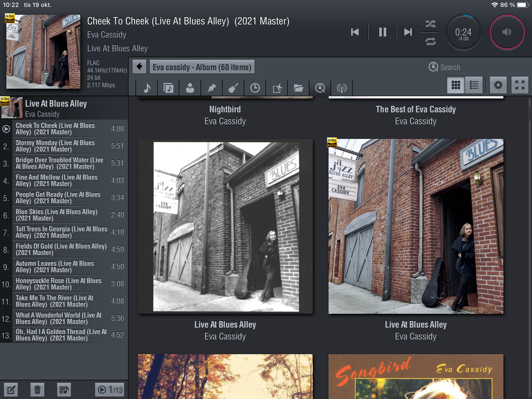Screen dimensions: 532x399
Task: Open the favorites playlist star icon
Action: click(x=277, y=88)
